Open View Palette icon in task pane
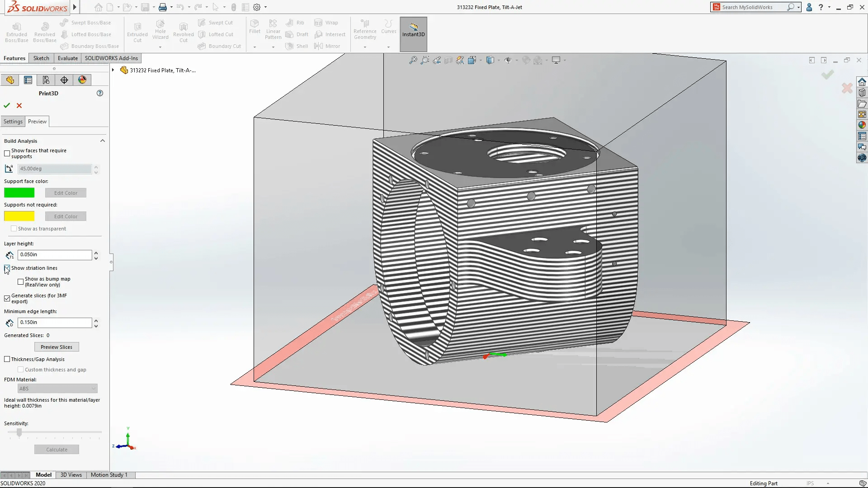The height and width of the screenshot is (488, 868). [x=862, y=114]
